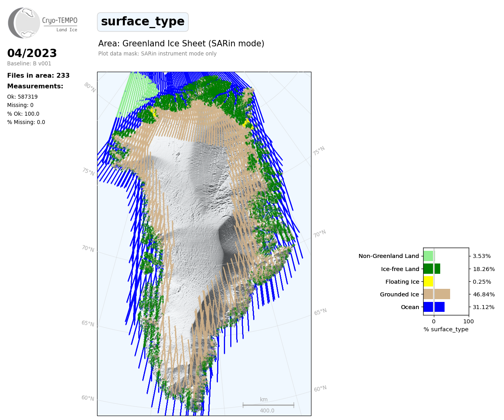Click the 'Land Ice' logo subtitle

click(x=67, y=30)
